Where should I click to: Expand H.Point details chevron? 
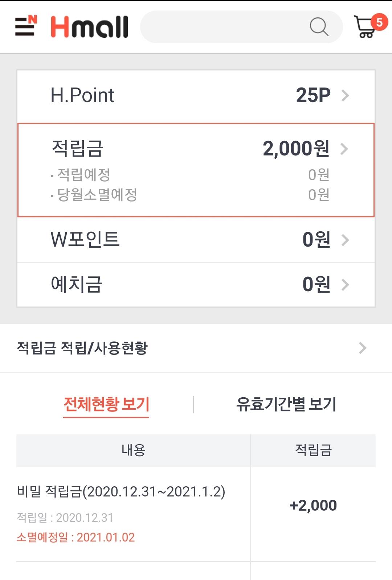[345, 96]
